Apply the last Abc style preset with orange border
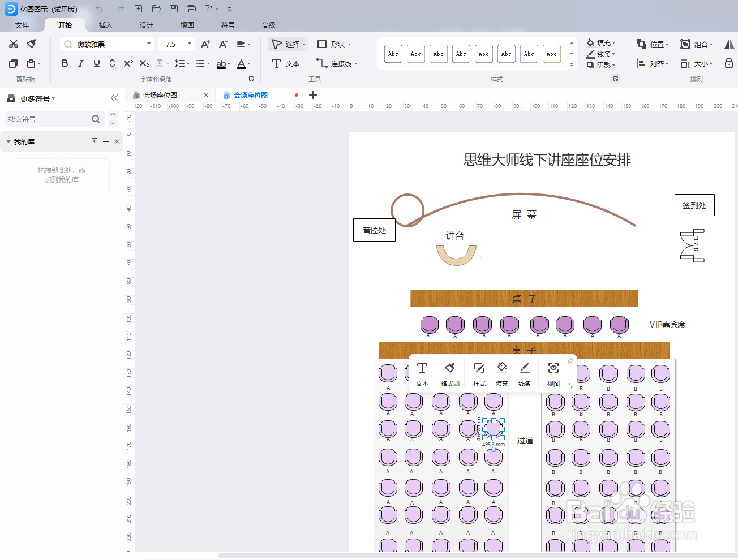This screenshot has width=738, height=560. coord(552,54)
